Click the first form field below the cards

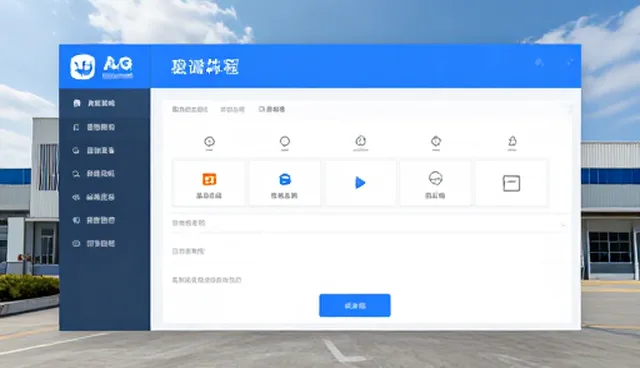tap(369, 223)
